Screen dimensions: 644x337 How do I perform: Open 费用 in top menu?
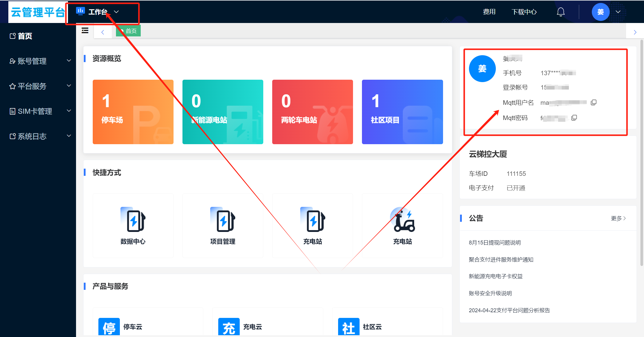click(x=489, y=12)
